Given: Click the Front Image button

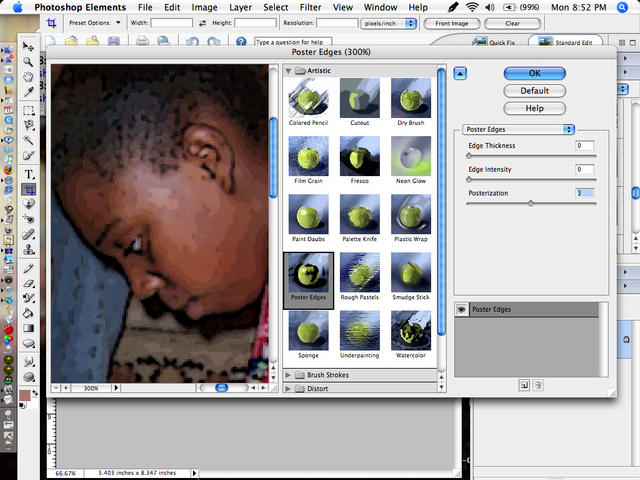Looking at the screenshot, I should coord(451,24).
